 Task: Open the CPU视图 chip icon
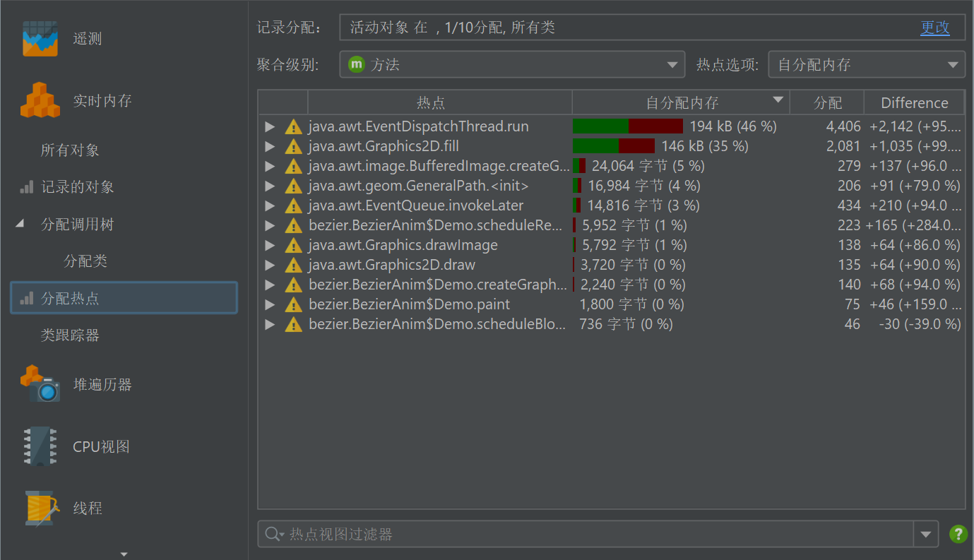point(40,446)
